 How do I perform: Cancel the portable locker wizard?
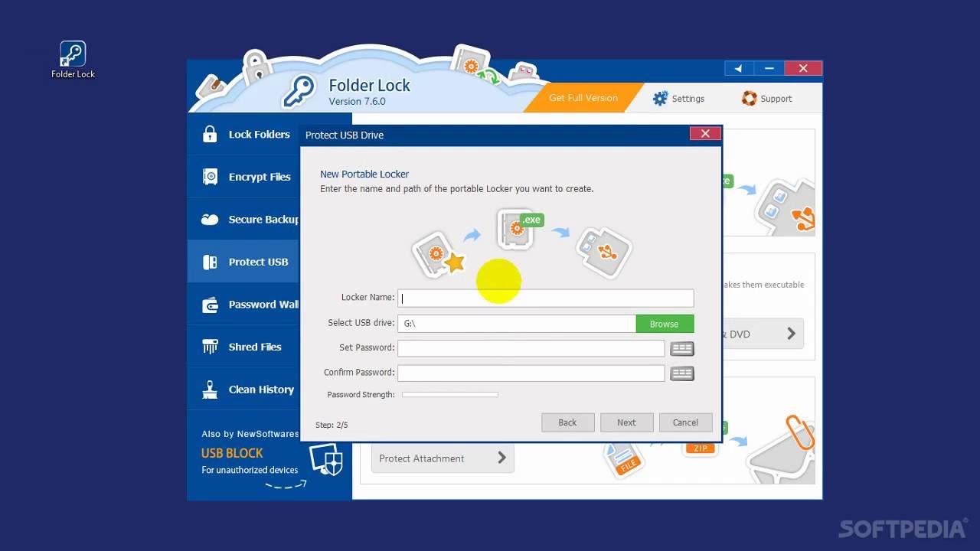pos(685,422)
